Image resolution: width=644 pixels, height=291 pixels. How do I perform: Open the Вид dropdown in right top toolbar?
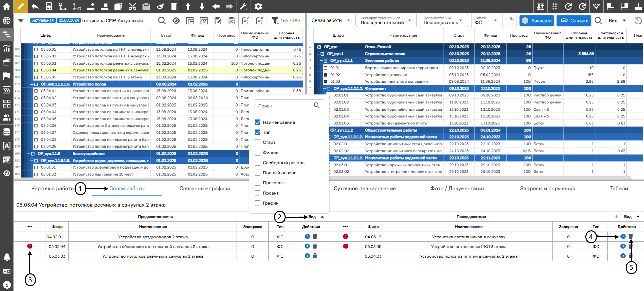click(x=617, y=20)
